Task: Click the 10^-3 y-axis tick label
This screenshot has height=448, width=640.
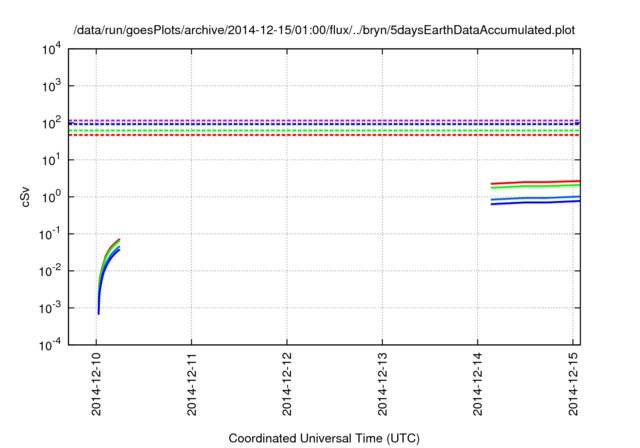Action: tap(49, 308)
